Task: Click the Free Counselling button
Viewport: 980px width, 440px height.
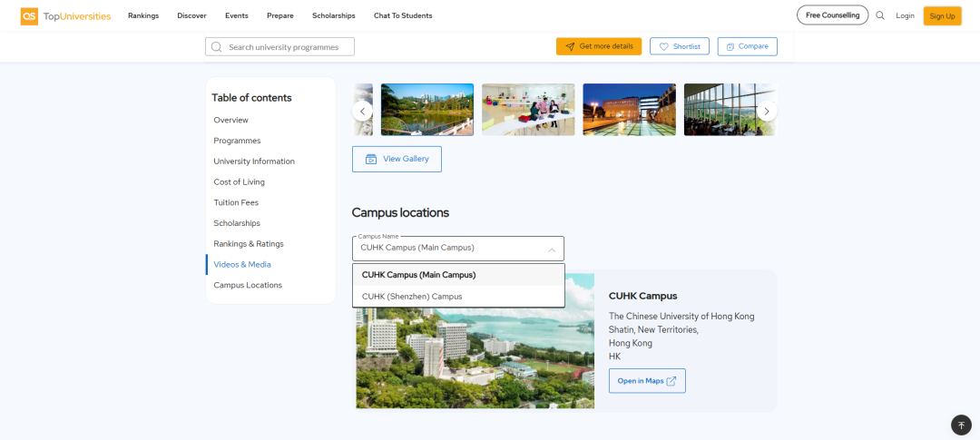Action: (x=832, y=15)
